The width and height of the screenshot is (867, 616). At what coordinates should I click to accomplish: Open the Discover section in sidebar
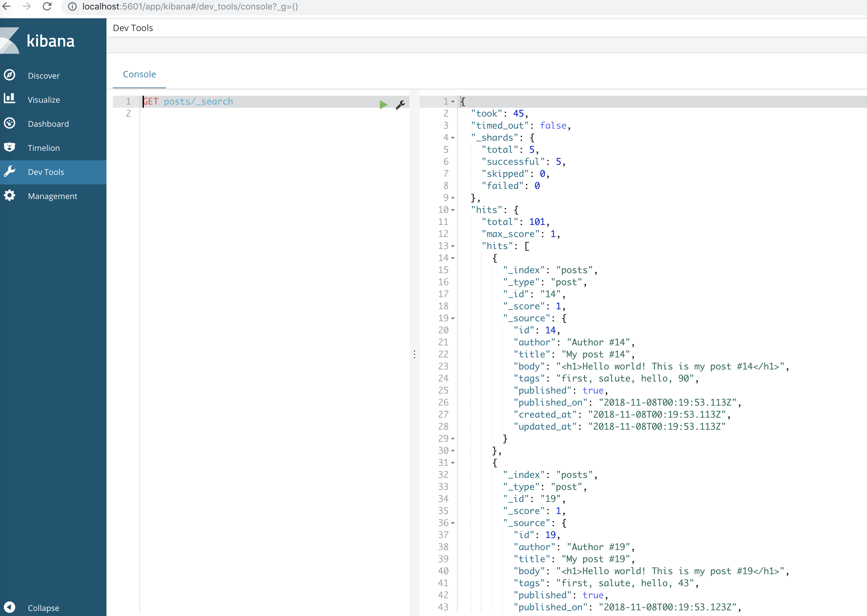point(44,75)
